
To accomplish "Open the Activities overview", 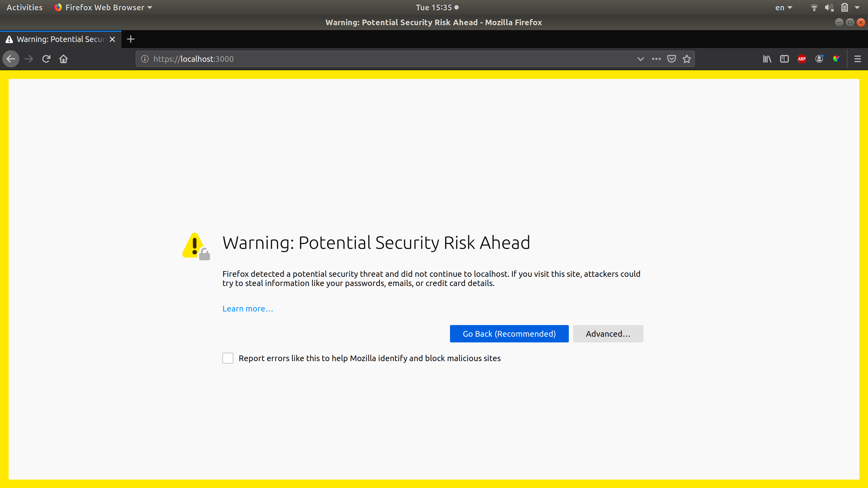I will (25, 7).
